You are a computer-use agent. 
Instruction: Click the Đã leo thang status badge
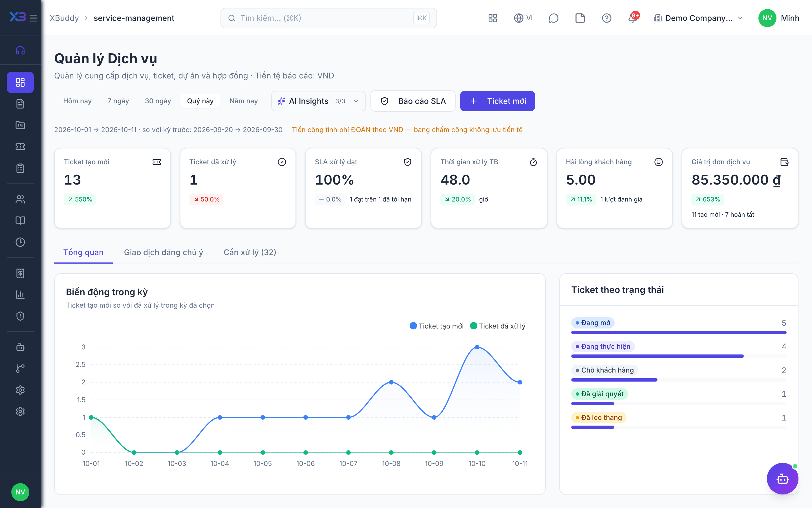tap(599, 418)
